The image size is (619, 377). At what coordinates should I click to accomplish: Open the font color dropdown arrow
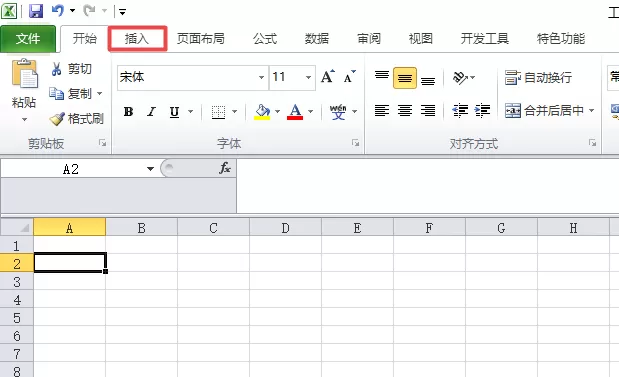point(311,112)
